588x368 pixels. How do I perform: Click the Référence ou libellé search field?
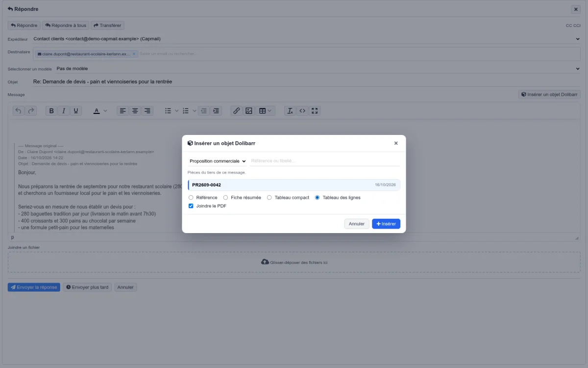324,161
